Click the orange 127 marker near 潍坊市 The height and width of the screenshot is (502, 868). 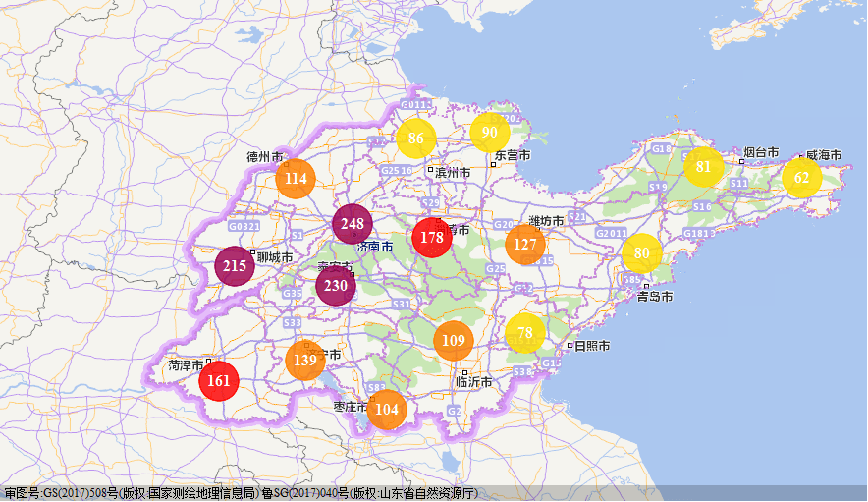click(525, 245)
